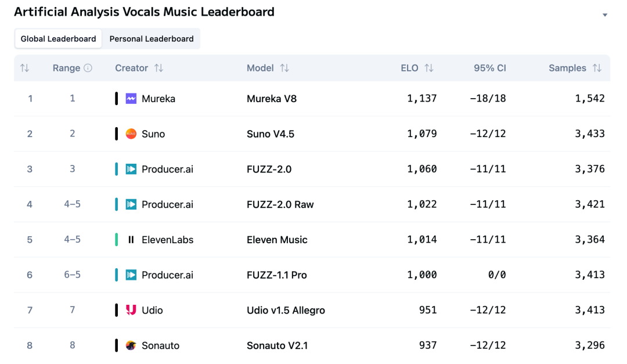Click the Udio logo icon

click(131, 310)
